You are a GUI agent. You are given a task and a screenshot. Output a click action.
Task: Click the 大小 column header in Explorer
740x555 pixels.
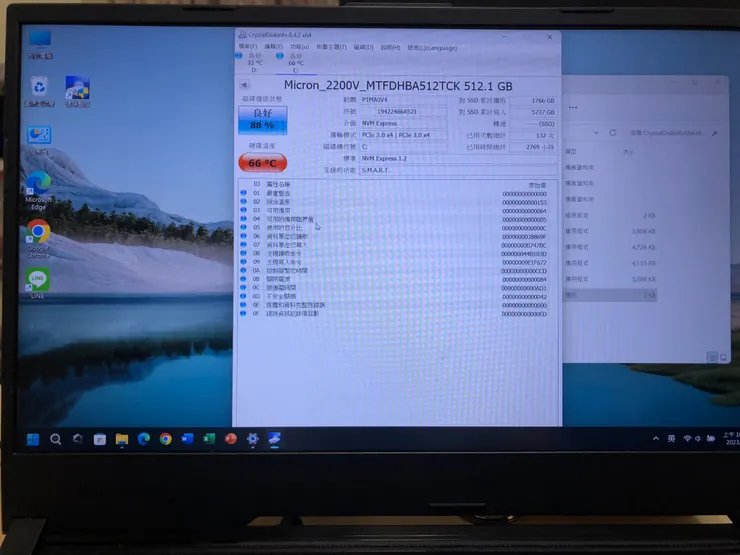(628, 151)
